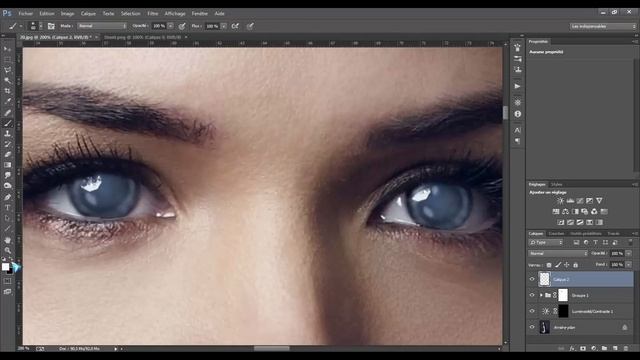Viewport: 640px width, 360px height.
Task: Hide the Luminosité/Contraste 1 layer
Action: pyautogui.click(x=532, y=311)
